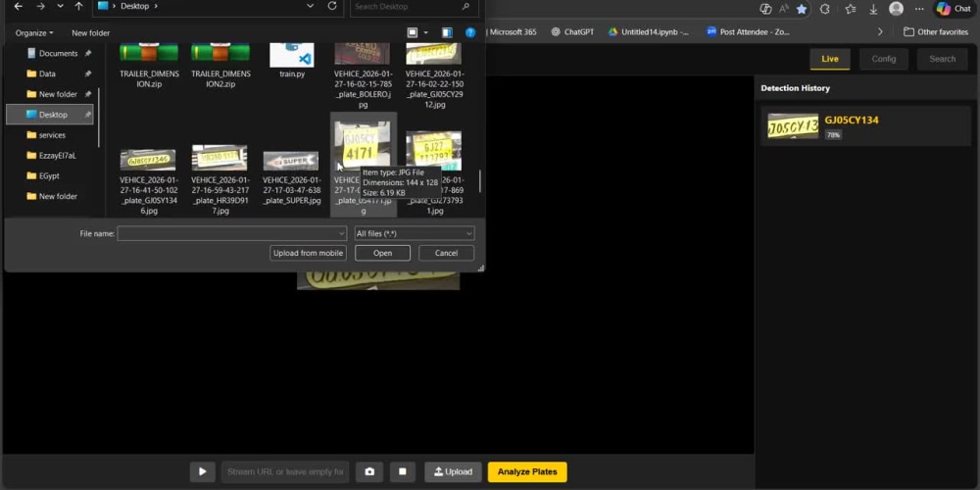The width and height of the screenshot is (980, 490).
Task: Show more bookmarks chevron in browser
Action: point(880,32)
